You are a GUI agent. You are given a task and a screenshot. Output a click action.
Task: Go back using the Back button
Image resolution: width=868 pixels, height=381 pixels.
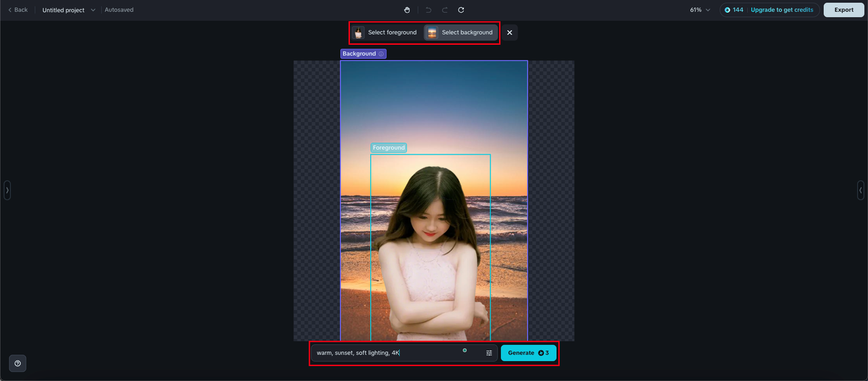(18, 10)
